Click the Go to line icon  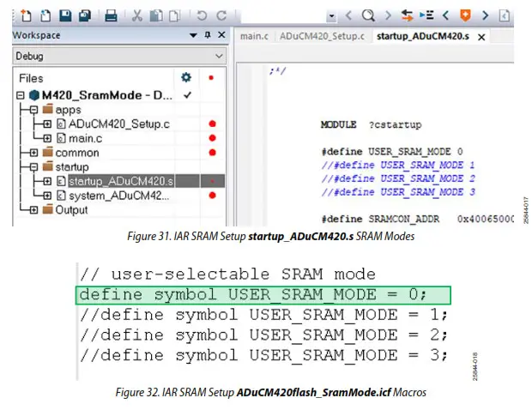426,15
